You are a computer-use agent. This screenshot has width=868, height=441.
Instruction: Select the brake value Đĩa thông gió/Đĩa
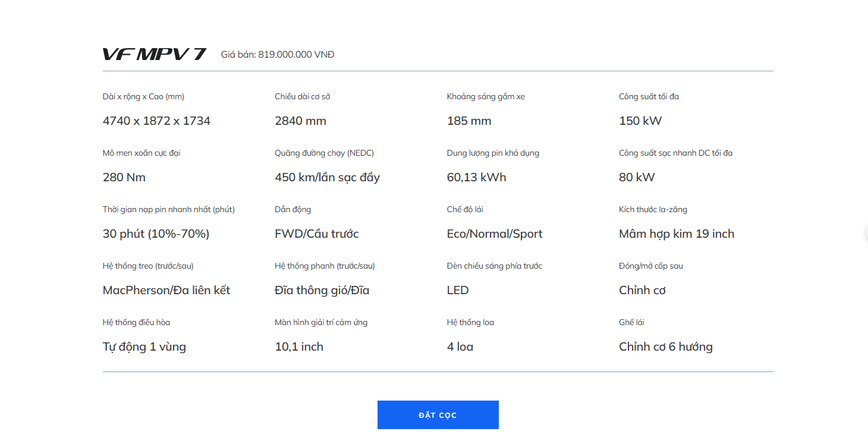point(322,290)
